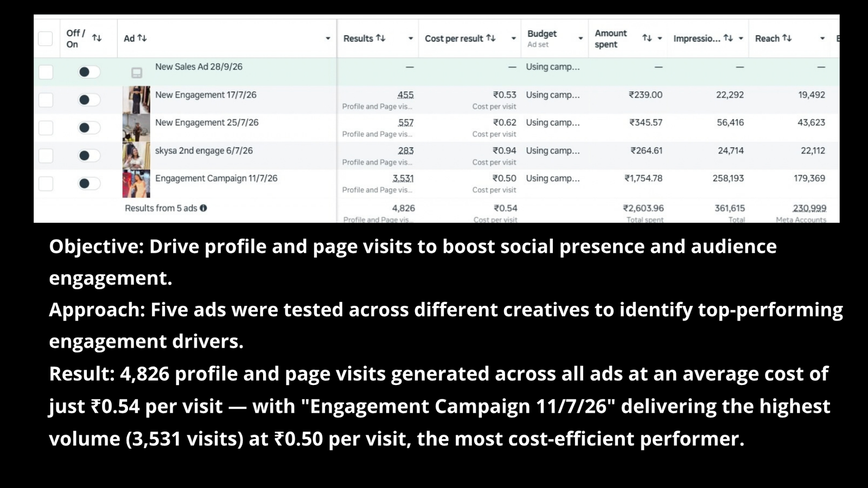The image size is (868, 488).
Task: Toggle the Engagement Campaign 11/7/26 switch
Action: [89, 184]
